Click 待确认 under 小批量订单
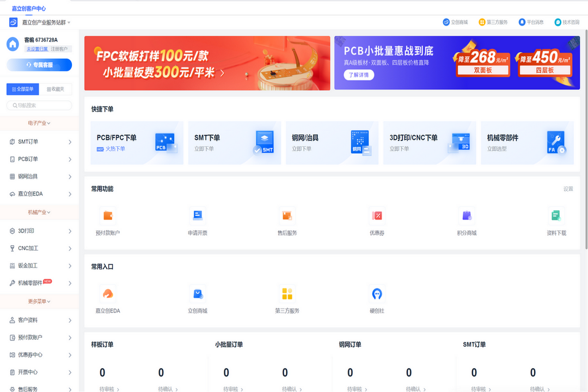This screenshot has height=392, width=588. pyautogui.click(x=292, y=389)
